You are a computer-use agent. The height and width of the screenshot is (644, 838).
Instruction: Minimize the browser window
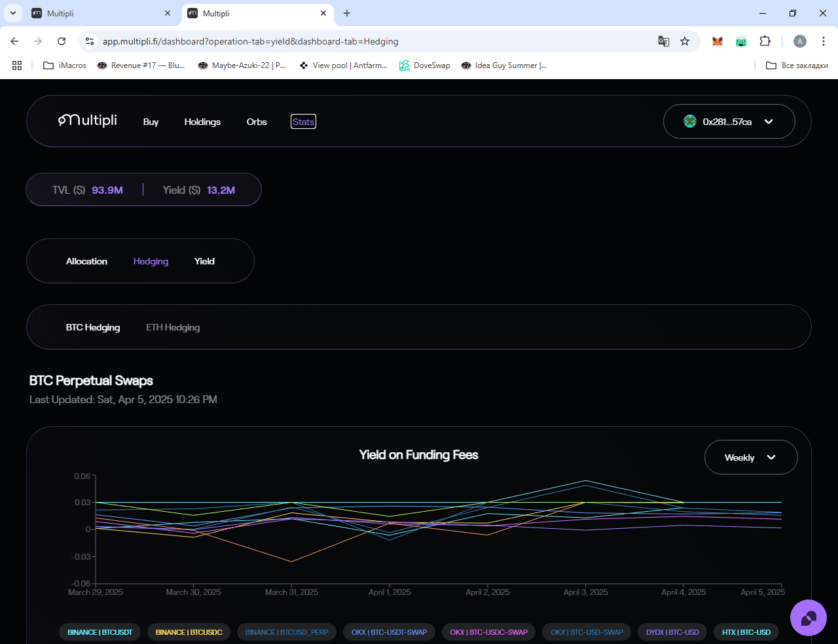click(763, 13)
